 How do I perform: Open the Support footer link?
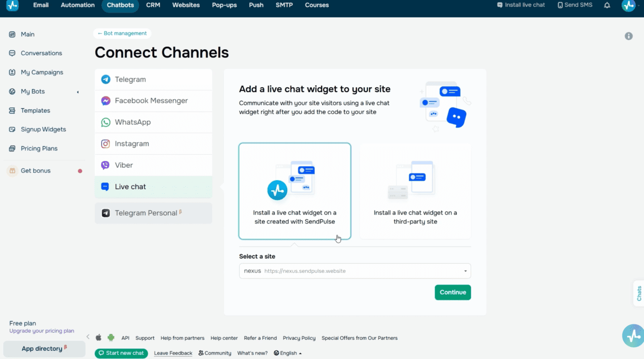pos(145,338)
